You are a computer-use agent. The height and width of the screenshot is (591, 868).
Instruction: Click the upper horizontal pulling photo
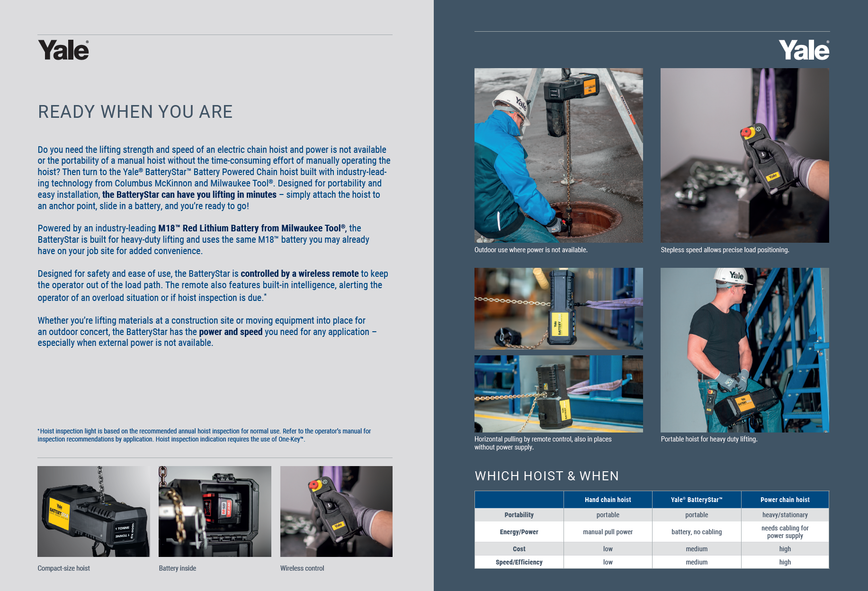point(559,309)
